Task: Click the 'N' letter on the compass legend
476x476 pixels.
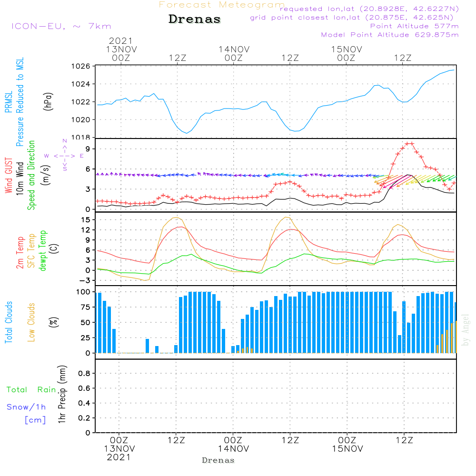Action: [x=65, y=141]
